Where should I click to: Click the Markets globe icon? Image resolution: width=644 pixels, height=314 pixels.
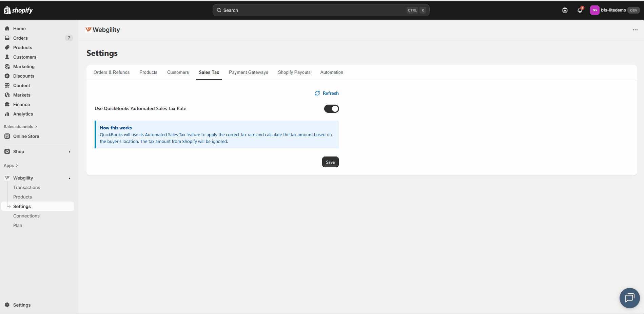[7, 95]
